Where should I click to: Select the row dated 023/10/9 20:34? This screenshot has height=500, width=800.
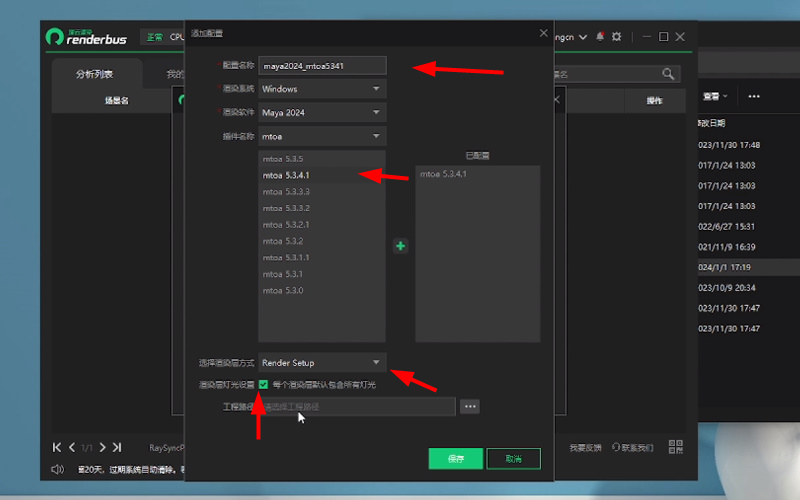click(x=748, y=288)
